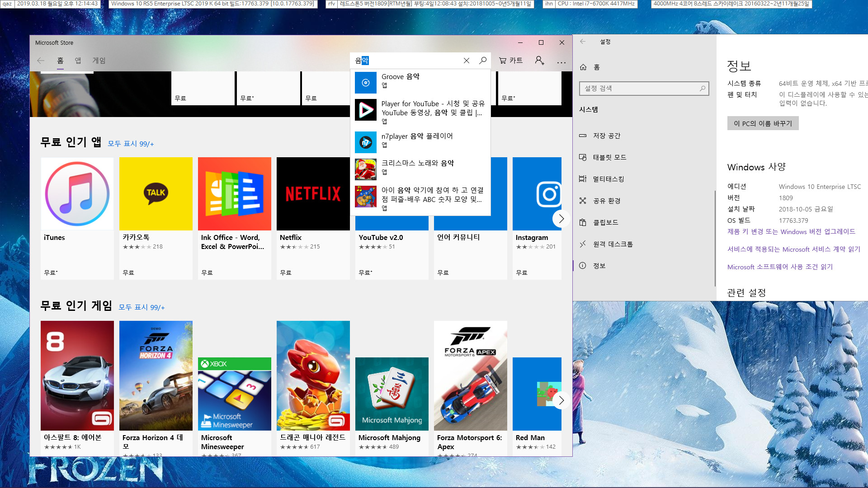Click the n7player app icon
This screenshot has height=488, width=868.
366,143
